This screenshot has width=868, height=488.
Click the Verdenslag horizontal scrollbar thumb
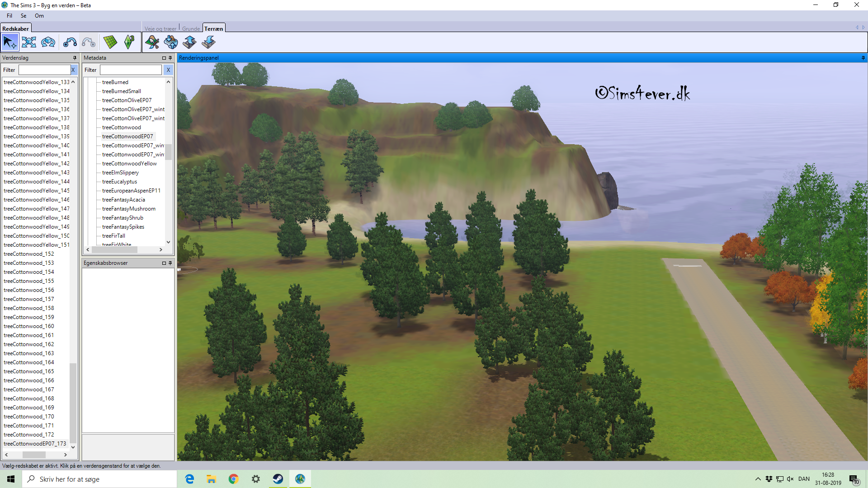(34, 455)
